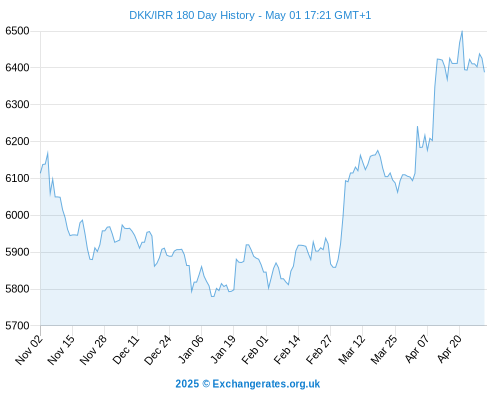Screen dimensions: 495x400
Task: Select the 6500 y-axis label
Action: click(x=17, y=31)
